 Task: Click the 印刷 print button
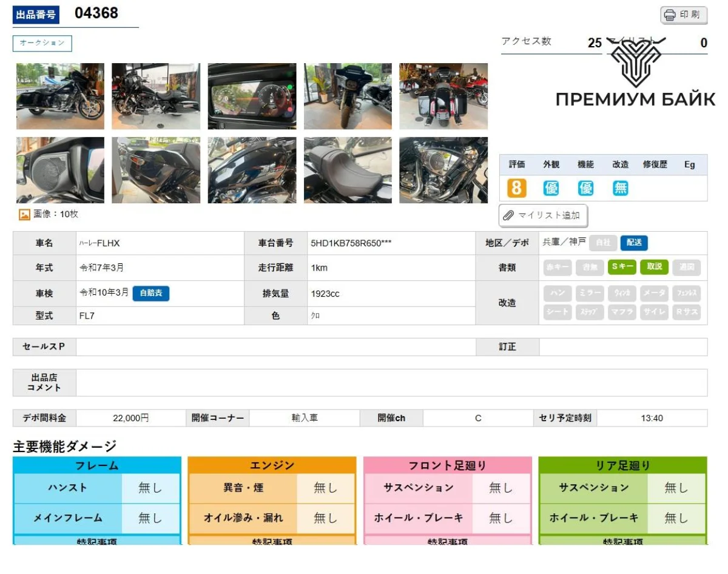(x=684, y=15)
